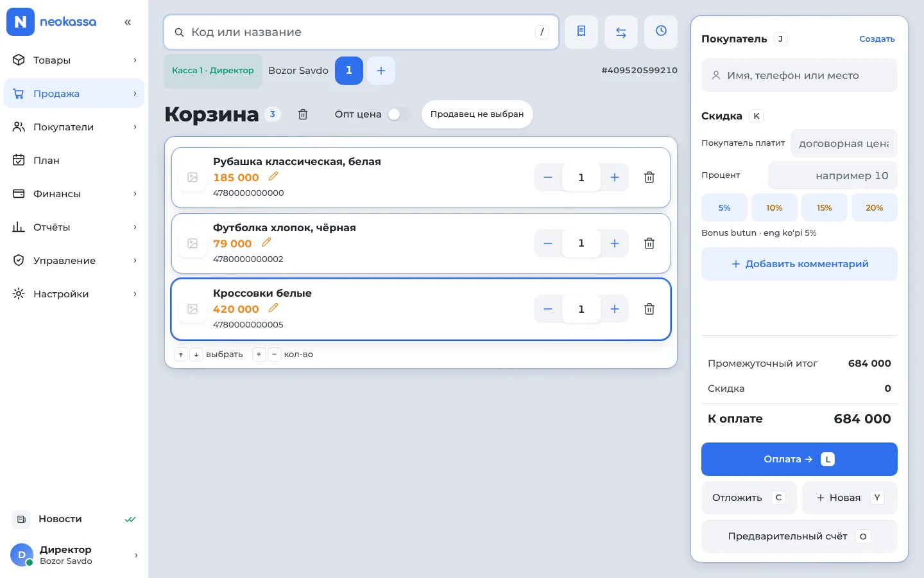Viewport: 924px width, 578px height.
Task: Select cart tab number 1
Action: tap(349, 71)
